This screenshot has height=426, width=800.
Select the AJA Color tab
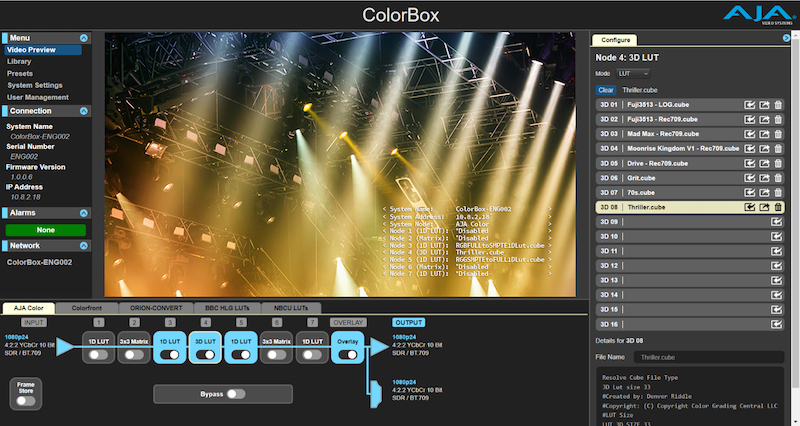[x=29, y=308]
